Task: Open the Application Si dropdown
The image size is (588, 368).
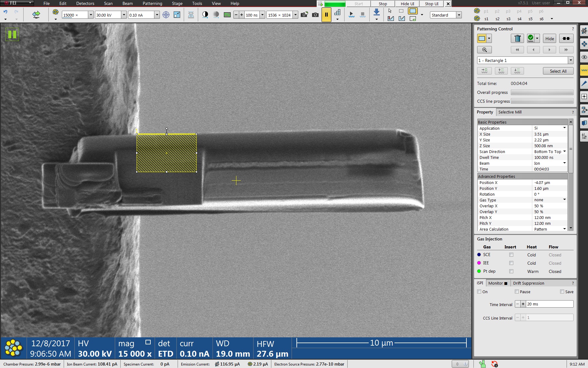Action: (x=564, y=128)
